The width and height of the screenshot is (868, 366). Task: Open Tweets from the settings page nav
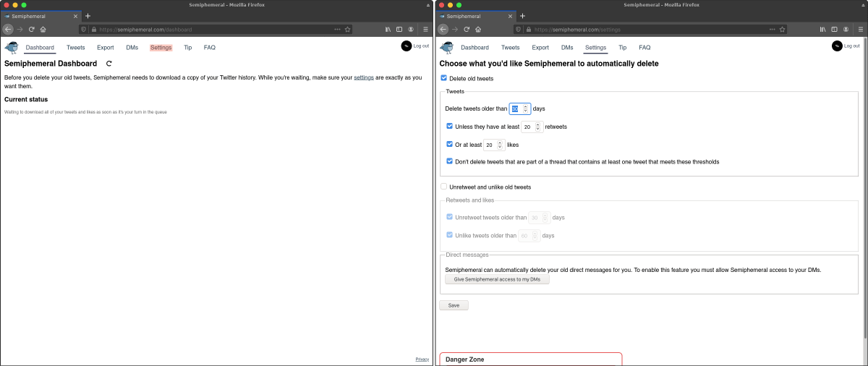click(x=511, y=48)
